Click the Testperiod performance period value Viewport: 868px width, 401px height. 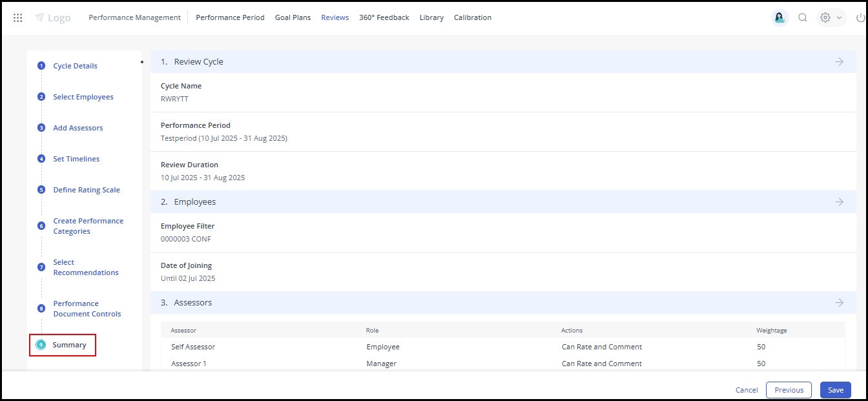pyautogui.click(x=224, y=139)
